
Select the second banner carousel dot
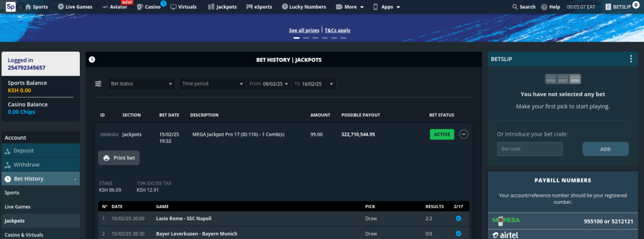(x=306, y=38)
